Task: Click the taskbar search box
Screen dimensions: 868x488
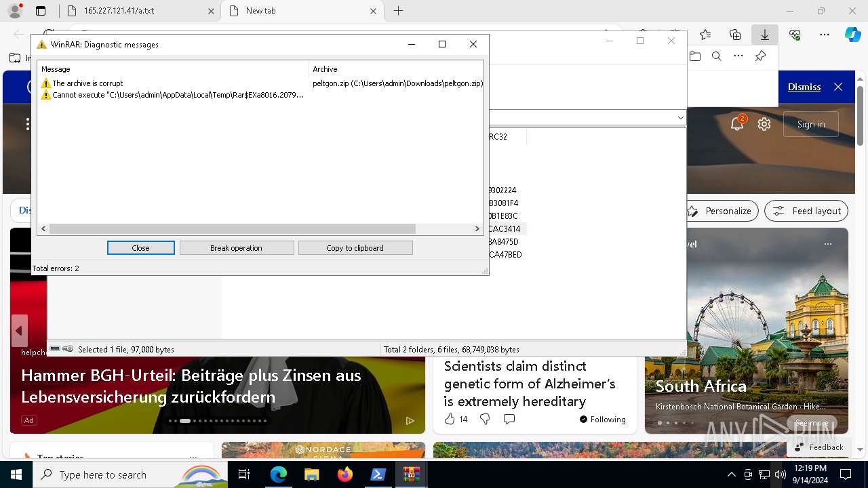Action: [x=130, y=474]
